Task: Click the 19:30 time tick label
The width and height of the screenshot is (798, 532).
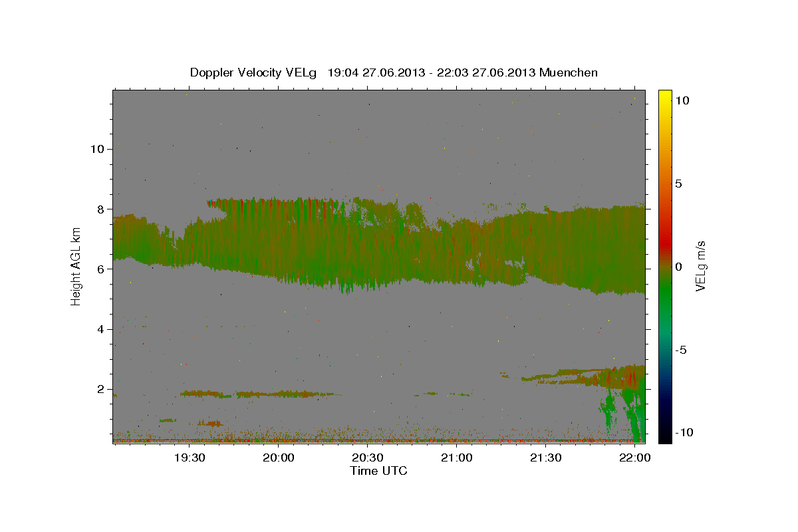Action: click(x=189, y=458)
